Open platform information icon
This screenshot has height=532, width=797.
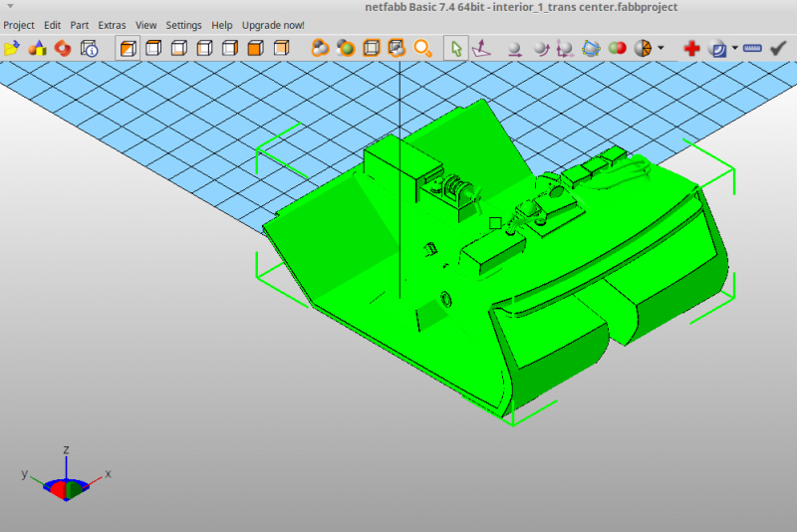point(89,49)
